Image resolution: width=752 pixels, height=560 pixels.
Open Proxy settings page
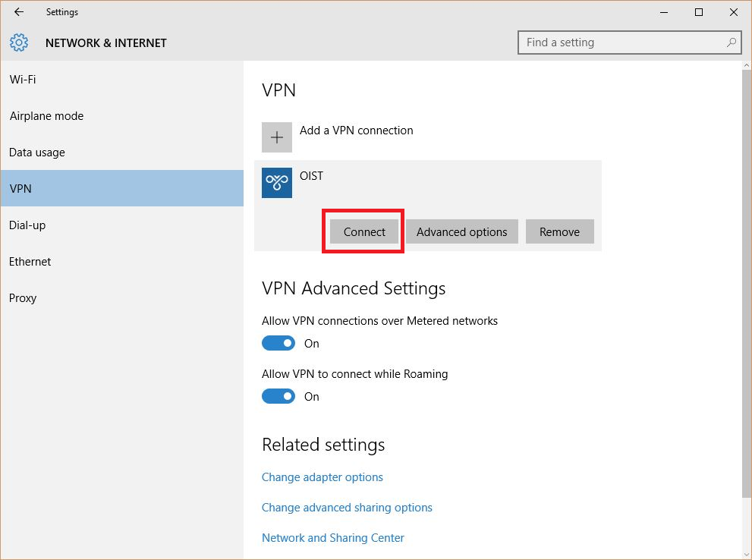(x=23, y=298)
